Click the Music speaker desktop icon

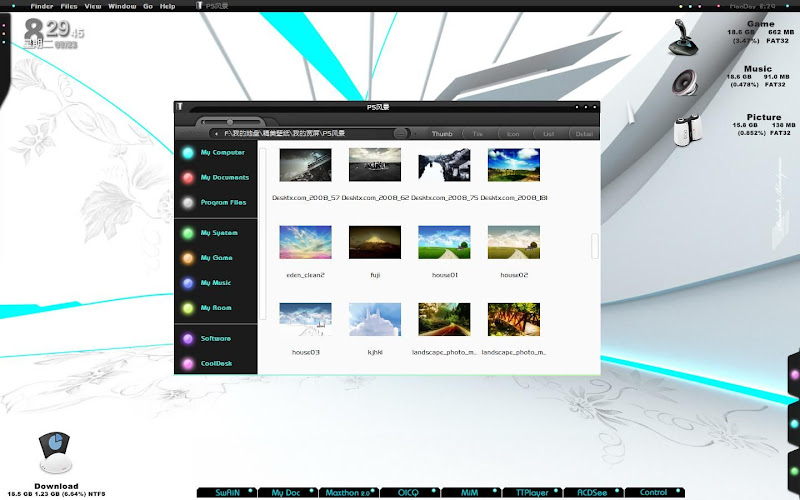click(685, 83)
